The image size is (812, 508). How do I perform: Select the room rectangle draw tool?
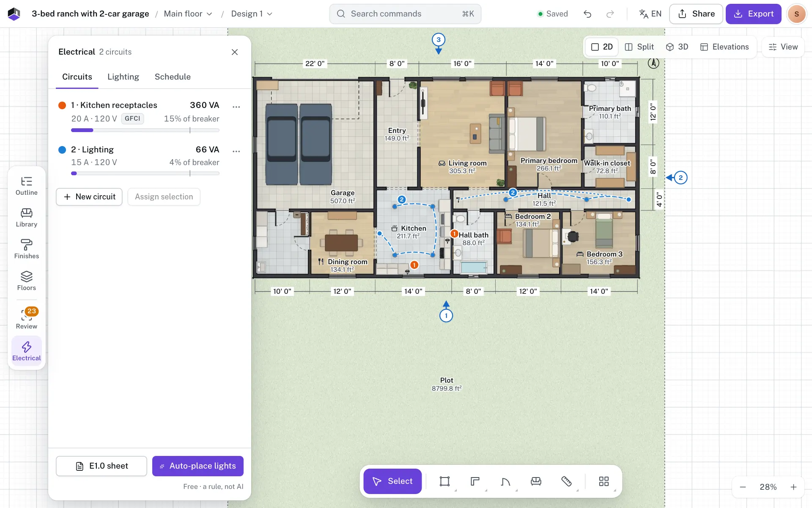[444, 481]
